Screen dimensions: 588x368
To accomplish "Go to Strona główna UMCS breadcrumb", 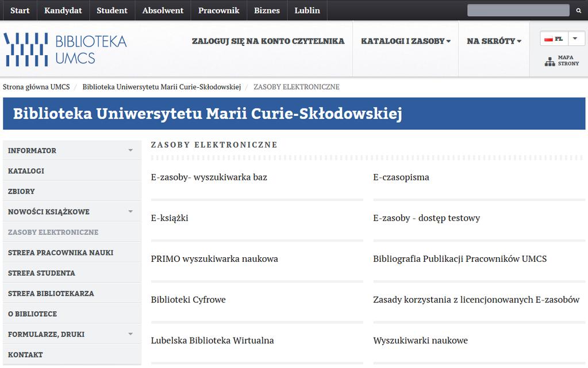I will point(36,87).
